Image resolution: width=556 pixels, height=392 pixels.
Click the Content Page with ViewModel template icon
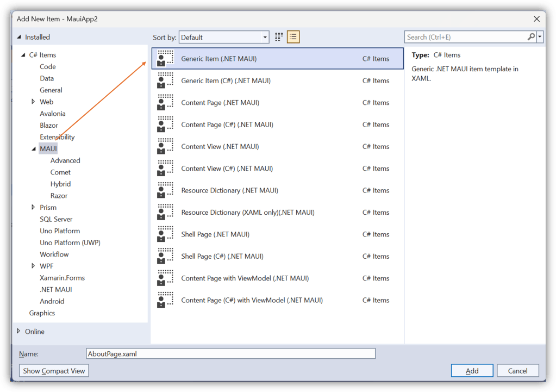(x=165, y=278)
